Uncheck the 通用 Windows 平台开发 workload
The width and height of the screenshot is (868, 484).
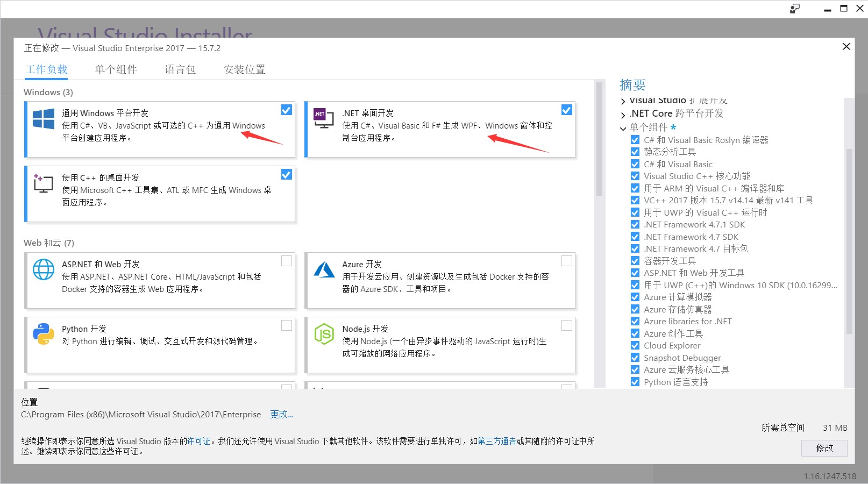coord(287,110)
